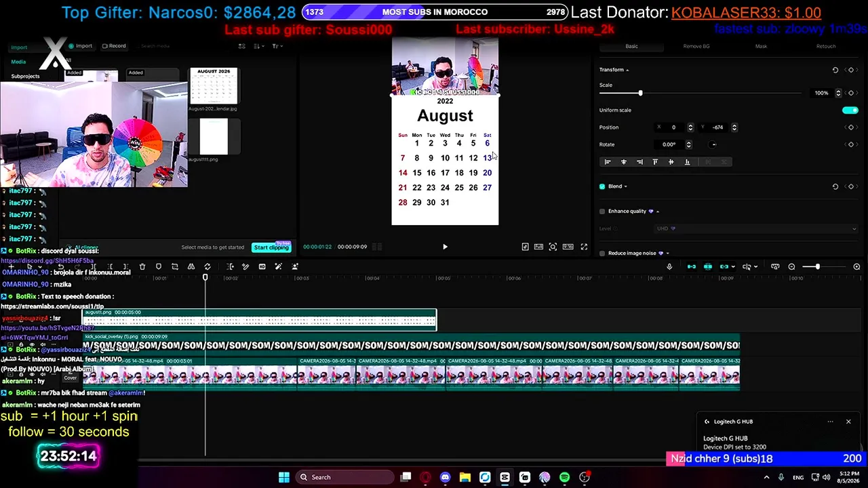Click the delete clip trash icon
This screenshot has height=488, width=868.
[x=142, y=267]
